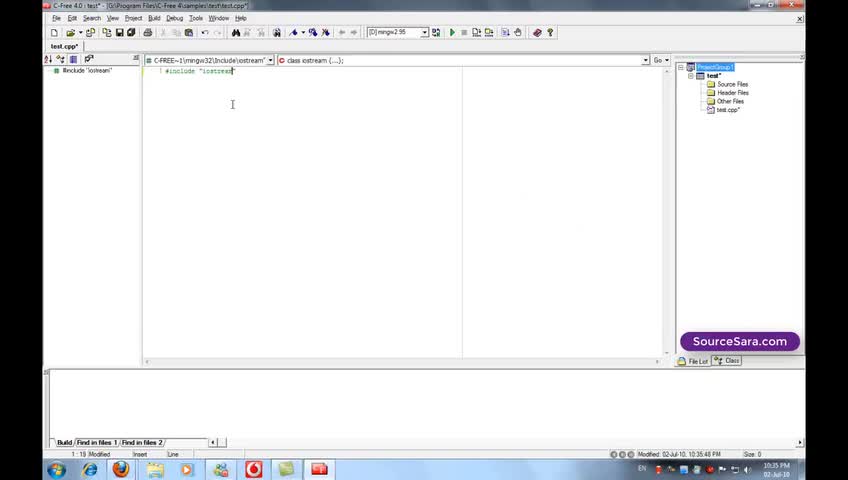Open the Window menu
848x480 pixels.
click(218, 18)
